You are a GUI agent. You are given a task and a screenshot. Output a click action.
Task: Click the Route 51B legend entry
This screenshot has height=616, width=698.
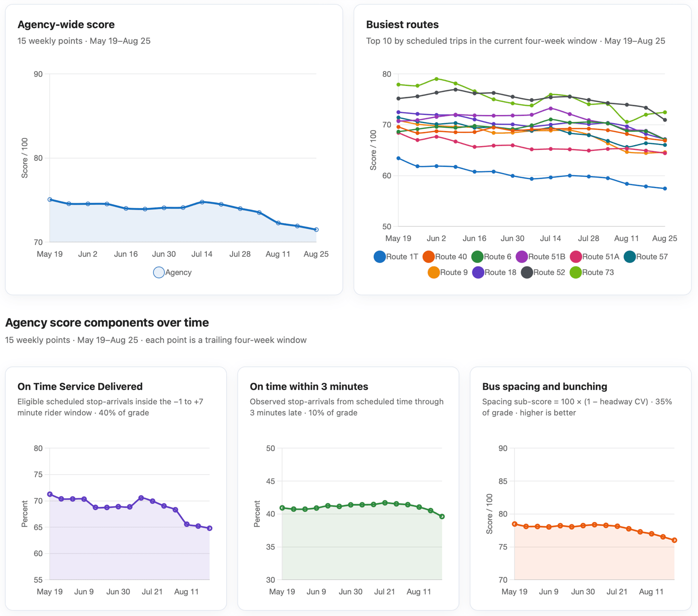[541, 257]
